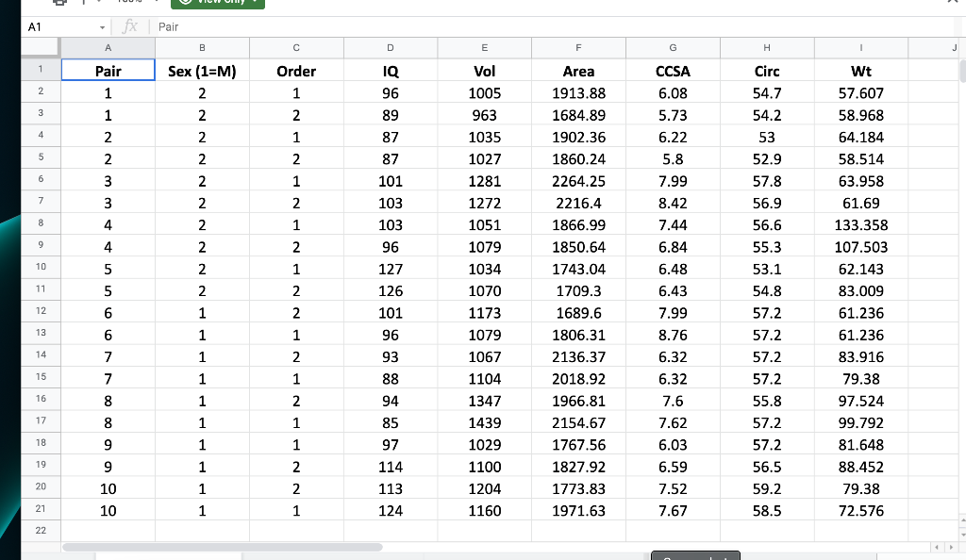Click the Wt cell 107.503
Viewport: 966px width, 560px height.
coord(861,247)
